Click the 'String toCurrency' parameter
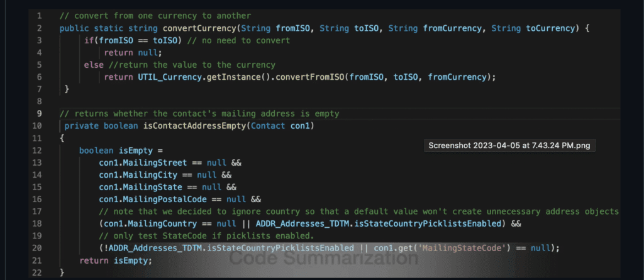644x280 pixels. tap(532, 28)
